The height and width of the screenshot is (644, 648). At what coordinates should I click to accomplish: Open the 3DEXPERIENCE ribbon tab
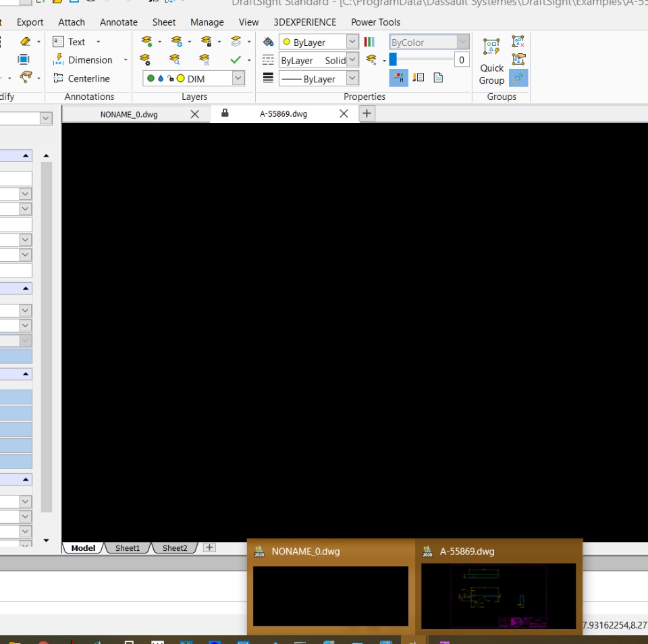[305, 22]
